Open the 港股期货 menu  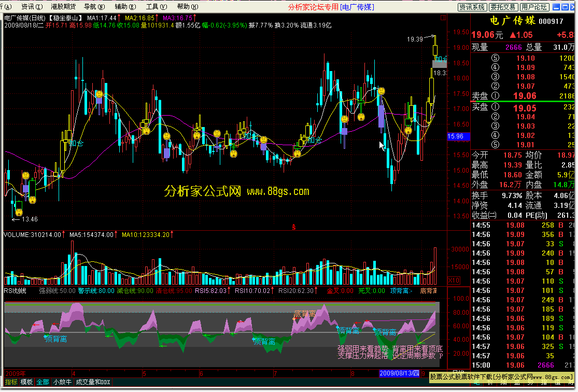63,7
